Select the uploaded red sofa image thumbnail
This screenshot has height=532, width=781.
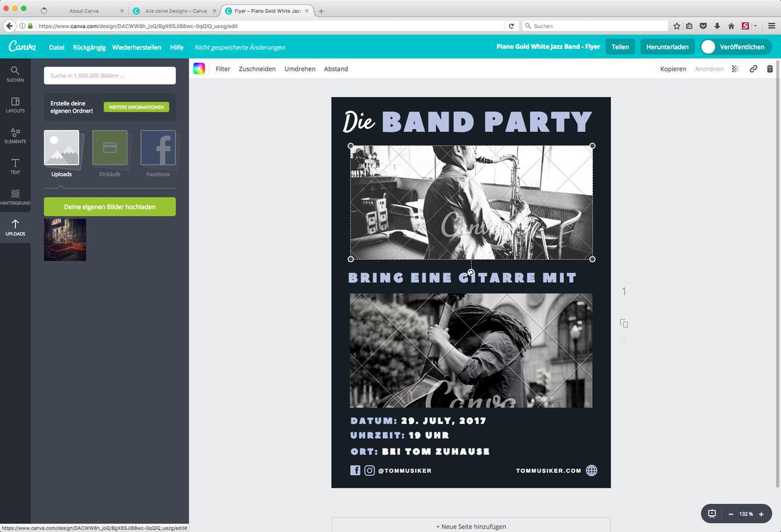point(65,239)
